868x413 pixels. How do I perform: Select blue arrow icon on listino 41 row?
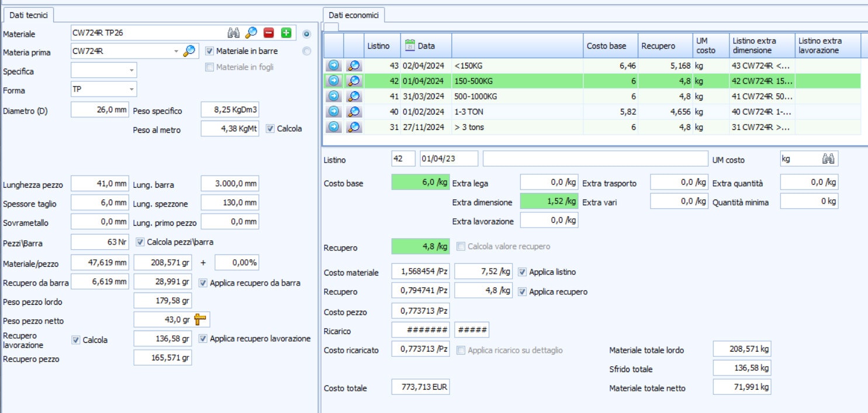coord(333,96)
